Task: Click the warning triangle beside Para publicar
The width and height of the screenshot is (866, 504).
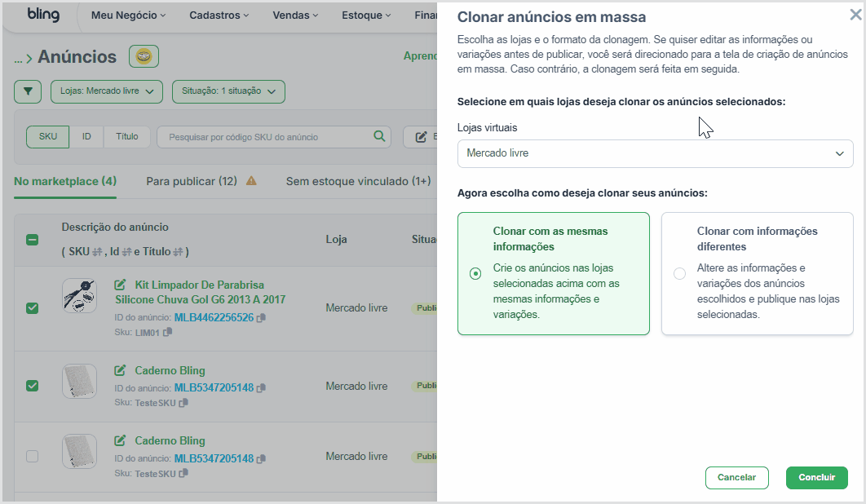Action: point(251,181)
